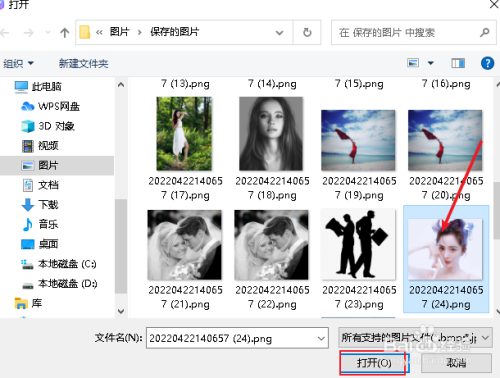500x378 pixels.
Task: Open the 组织 menu
Action: pos(19,63)
